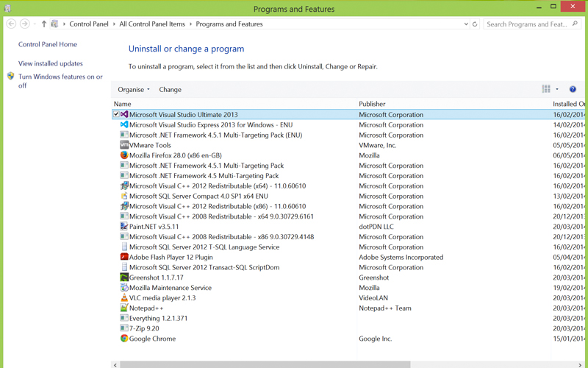Sort by the Publisher column header
Viewport: 588px width, 368px height.
372,104
